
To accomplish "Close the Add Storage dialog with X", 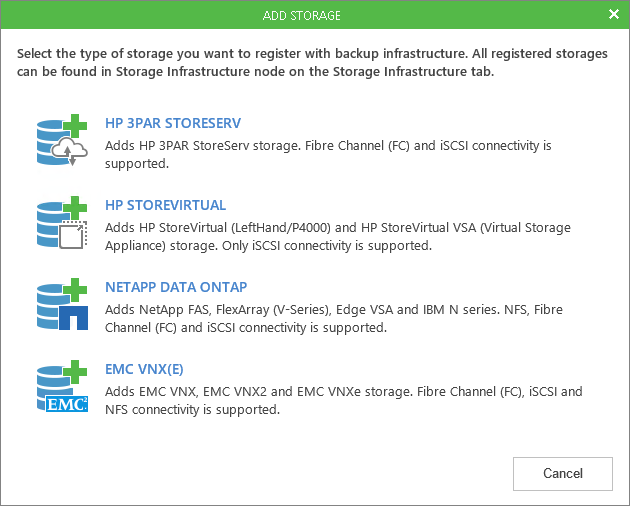I will (613, 15).
